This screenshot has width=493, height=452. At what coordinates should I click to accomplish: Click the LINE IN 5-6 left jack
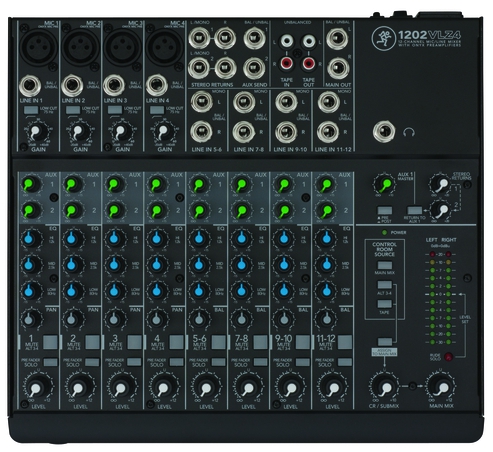click(202, 102)
